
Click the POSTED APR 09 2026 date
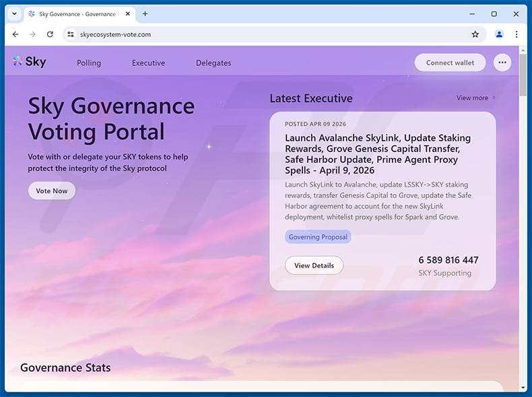[x=315, y=124]
